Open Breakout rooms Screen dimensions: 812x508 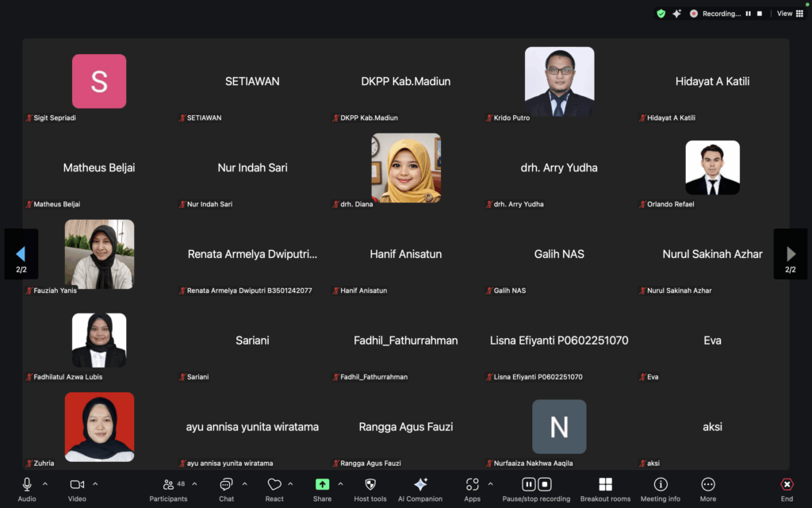[x=605, y=485]
